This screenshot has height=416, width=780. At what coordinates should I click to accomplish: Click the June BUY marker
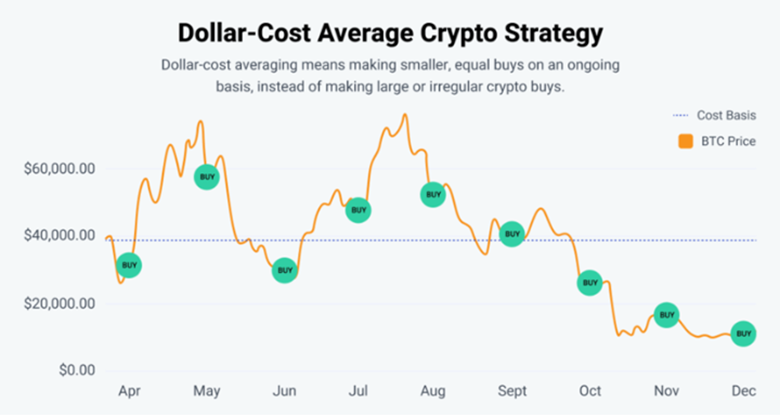(284, 270)
